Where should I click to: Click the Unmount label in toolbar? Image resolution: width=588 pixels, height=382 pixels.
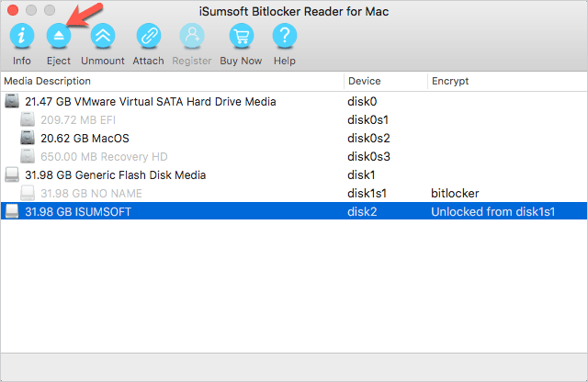tap(103, 61)
